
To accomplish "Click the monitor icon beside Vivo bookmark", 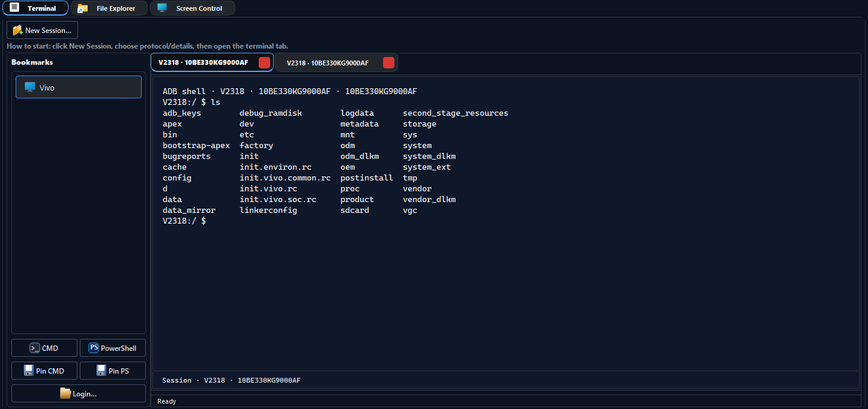I will [x=29, y=87].
